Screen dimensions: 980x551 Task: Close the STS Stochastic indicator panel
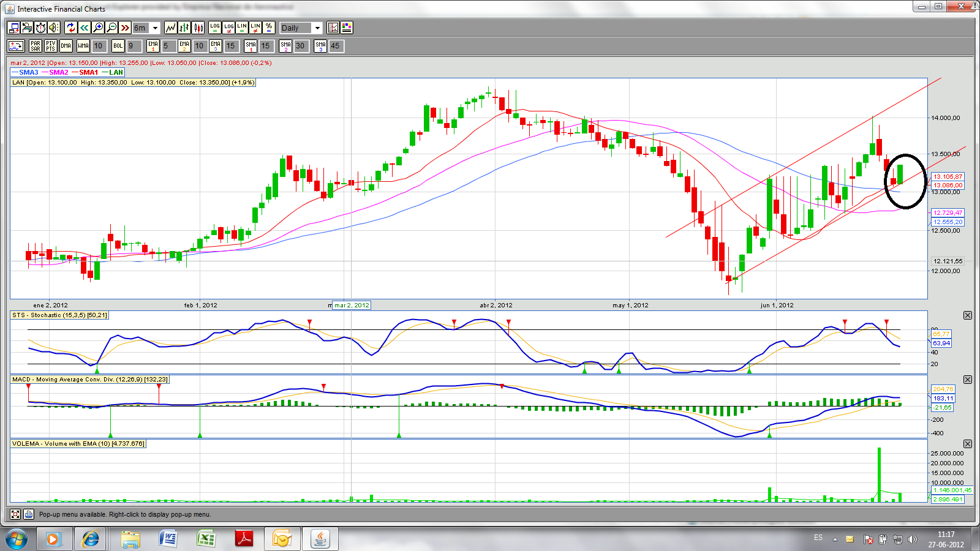(x=968, y=315)
